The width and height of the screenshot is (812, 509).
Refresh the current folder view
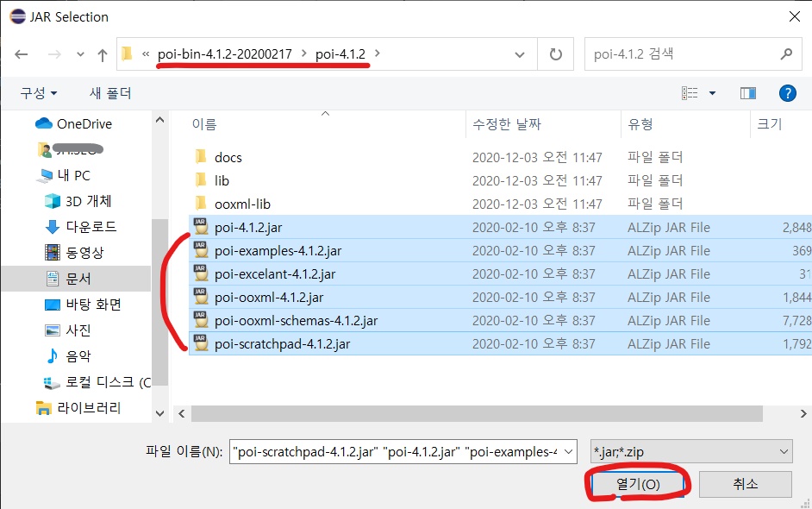[x=556, y=53]
